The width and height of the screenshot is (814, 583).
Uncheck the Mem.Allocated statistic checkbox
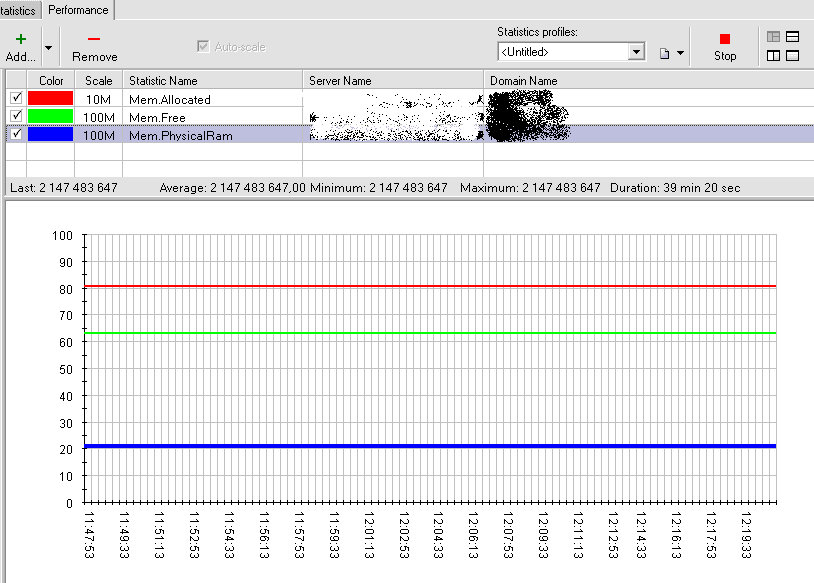click(x=15, y=98)
